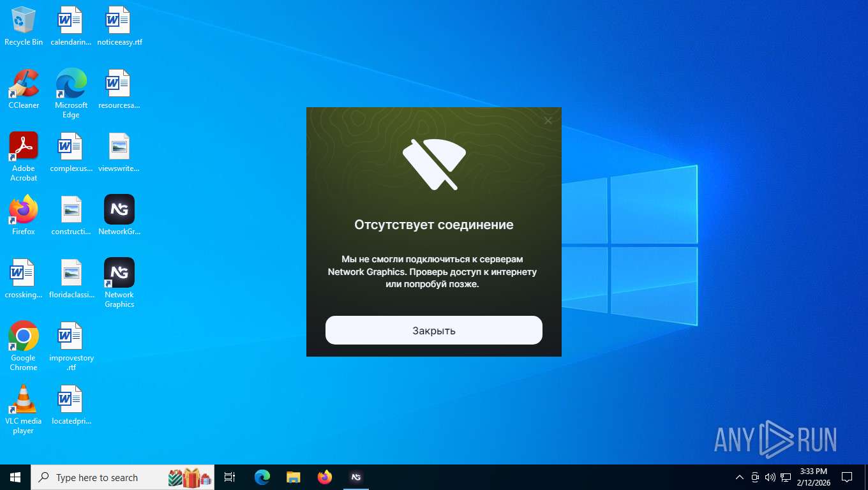Select the floridaclassi... image file icon

[x=71, y=279]
